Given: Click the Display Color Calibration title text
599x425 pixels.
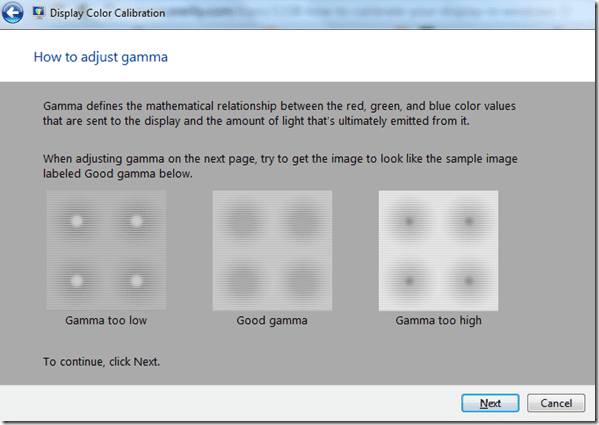Looking at the screenshot, I should coord(107,13).
